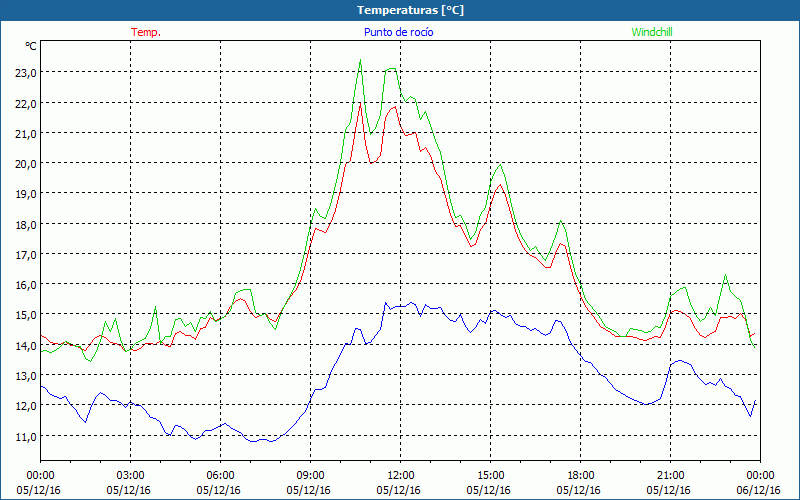Click the 18,0 y-axis value
800x500 pixels.
click(26, 224)
